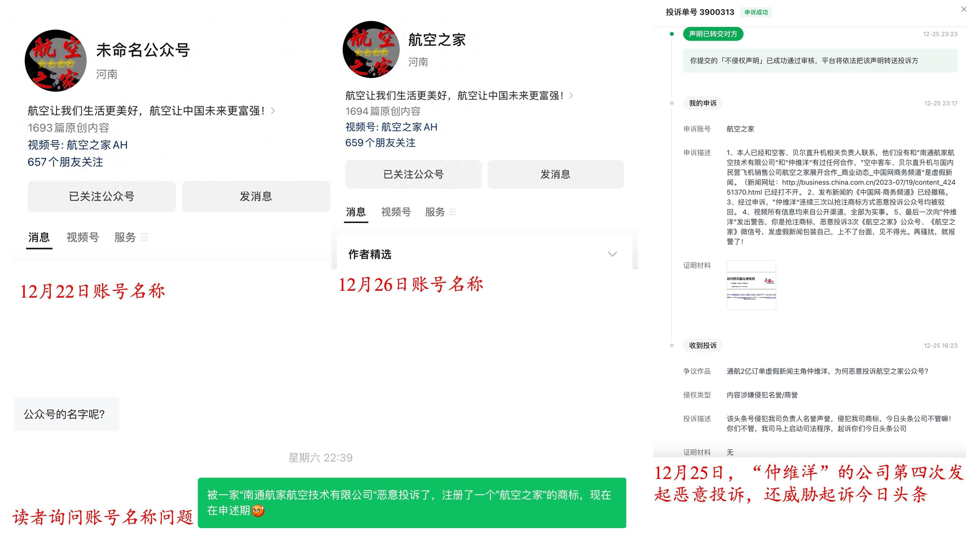Click the 星期六 22:39 timestamp
Image resolution: width=980 pixels, height=538 pixels.
coord(320,457)
